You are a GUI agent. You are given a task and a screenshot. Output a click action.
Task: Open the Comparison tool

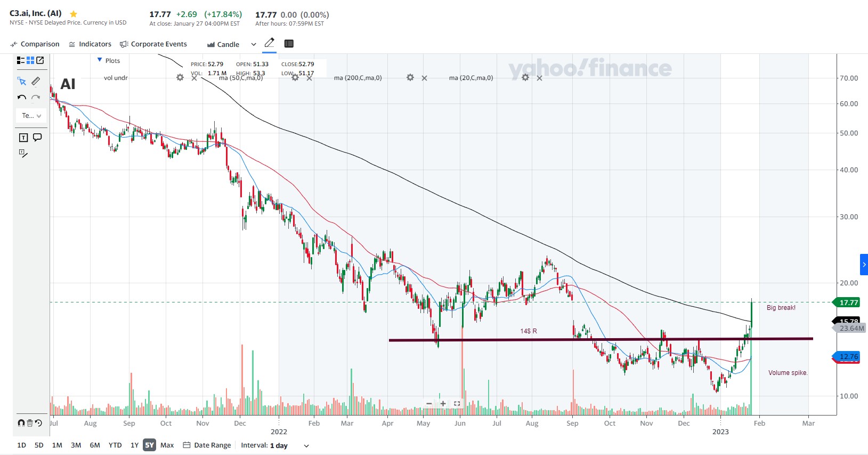pos(35,44)
